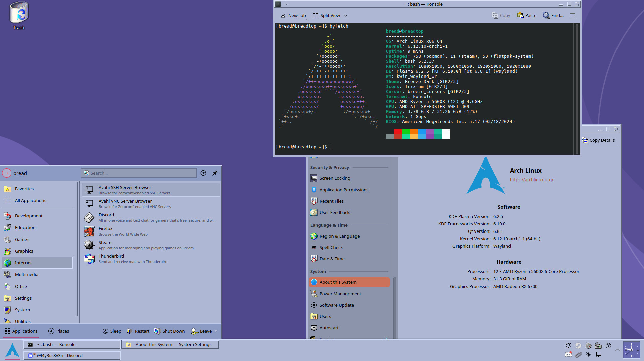Select About this System in sidebar

coord(349,282)
